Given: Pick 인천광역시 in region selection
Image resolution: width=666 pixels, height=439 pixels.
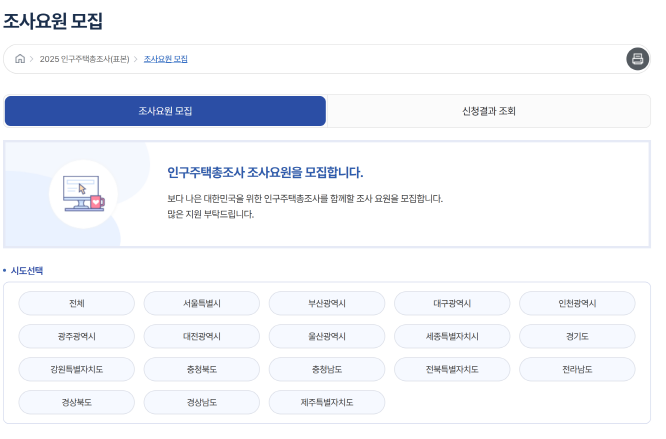Looking at the screenshot, I should (x=577, y=303).
